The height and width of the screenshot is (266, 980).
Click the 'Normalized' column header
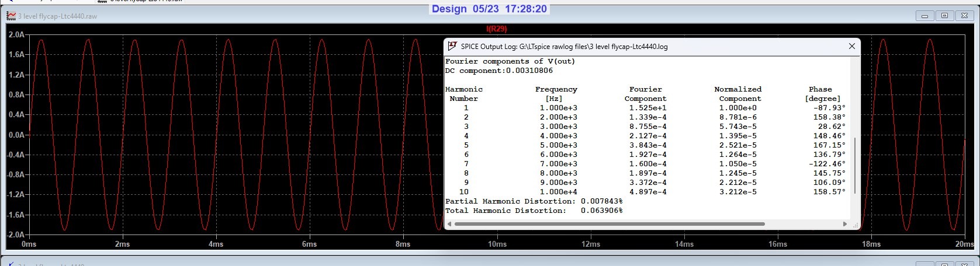[x=738, y=89]
